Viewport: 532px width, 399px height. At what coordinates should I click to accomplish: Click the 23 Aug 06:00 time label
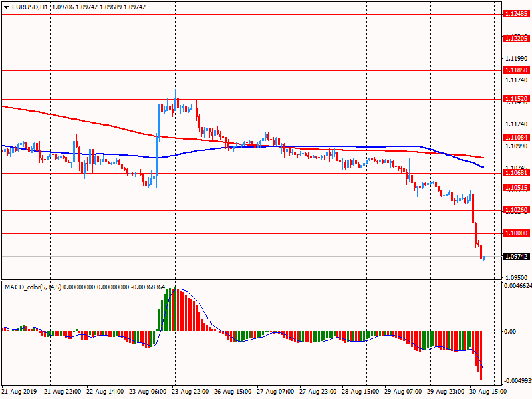coord(148,392)
